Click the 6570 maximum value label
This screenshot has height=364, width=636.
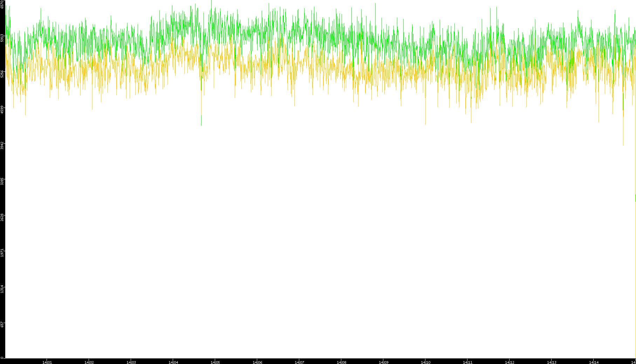point(2,4)
